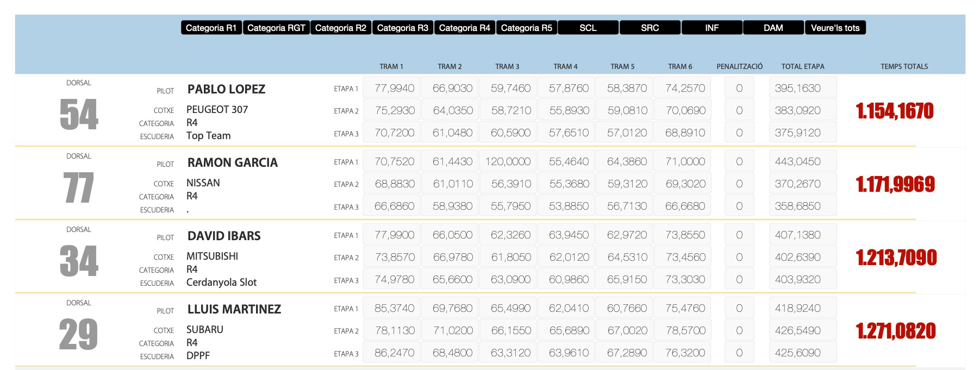This screenshot has height=370, width=980.
Task: Choose the SRC category button
Action: (650, 28)
